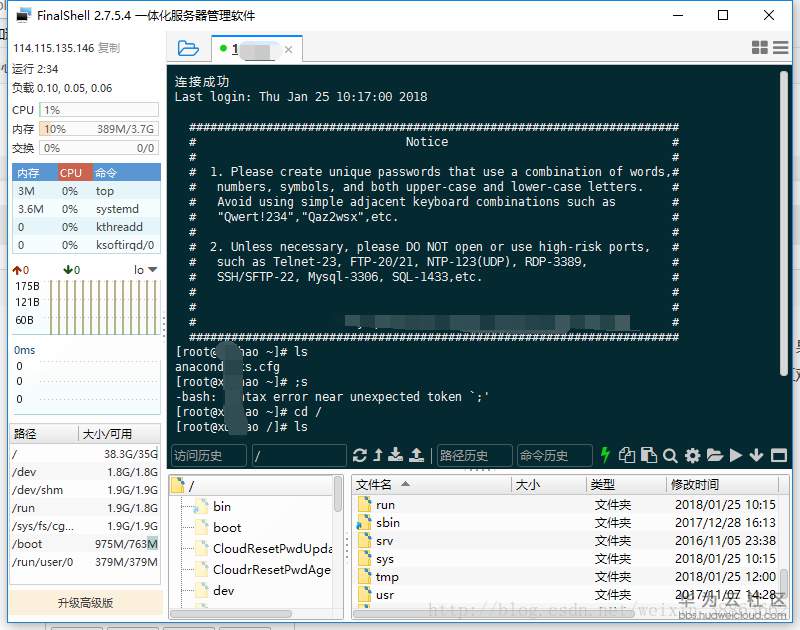Select boot folder in directory tree
800x630 pixels.
click(218, 527)
